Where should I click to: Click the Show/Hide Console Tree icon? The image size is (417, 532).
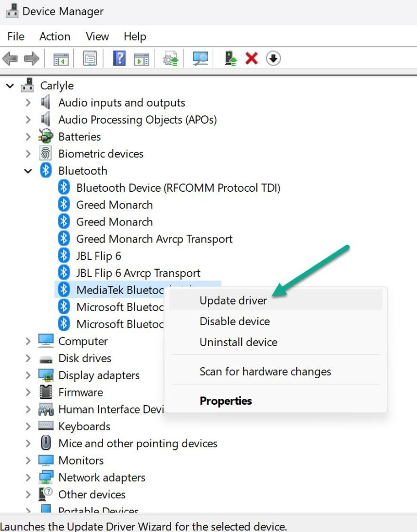click(x=60, y=58)
